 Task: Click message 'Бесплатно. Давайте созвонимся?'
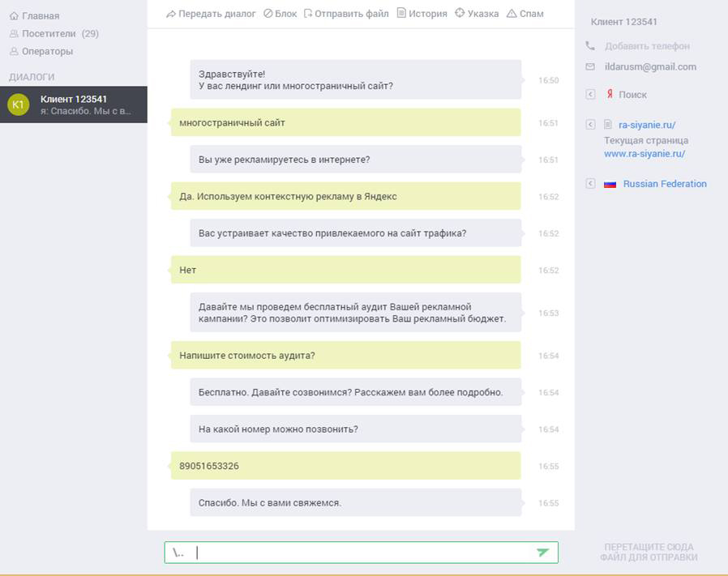pyautogui.click(x=356, y=392)
